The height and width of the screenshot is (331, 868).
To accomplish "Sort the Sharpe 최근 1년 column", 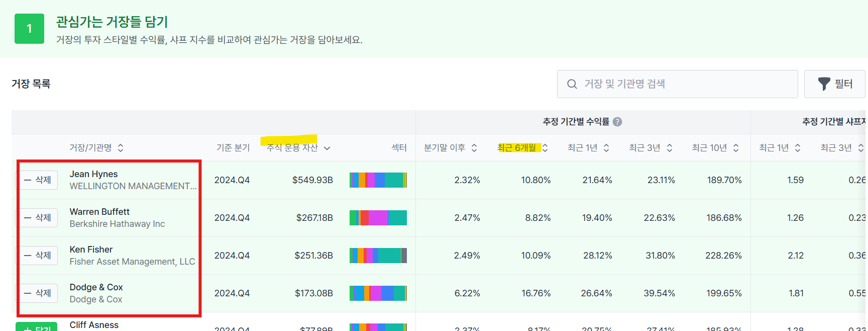I will [798, 148].
